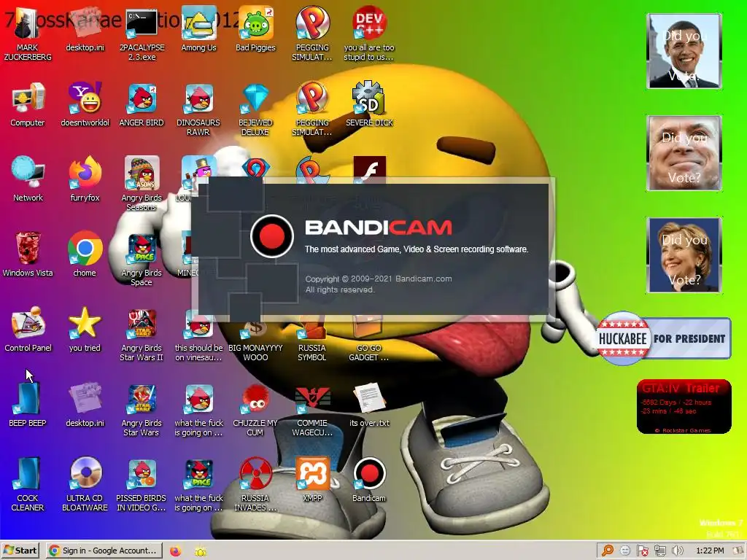747x560 pixels.
Task: Select the Flash Player icon above Bandicam splash
Action: 369,168
